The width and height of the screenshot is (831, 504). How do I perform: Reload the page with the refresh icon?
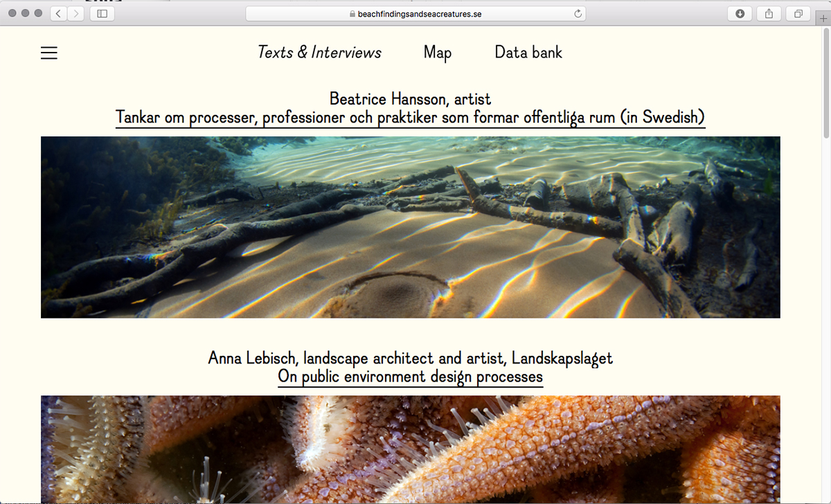pos(578,13)
